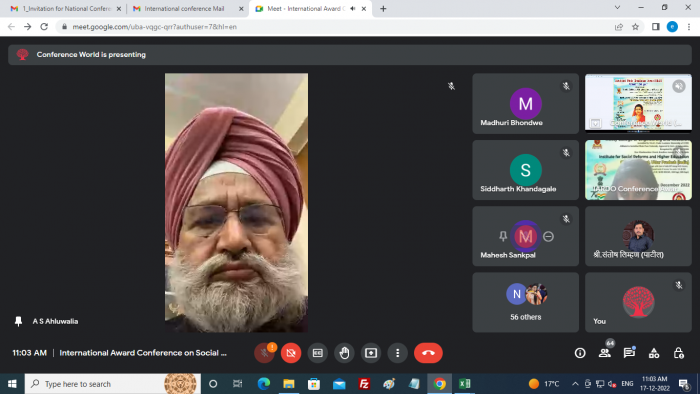Open meeting details info icon
Screen dimensions: 700x394
tap(580, 353)
